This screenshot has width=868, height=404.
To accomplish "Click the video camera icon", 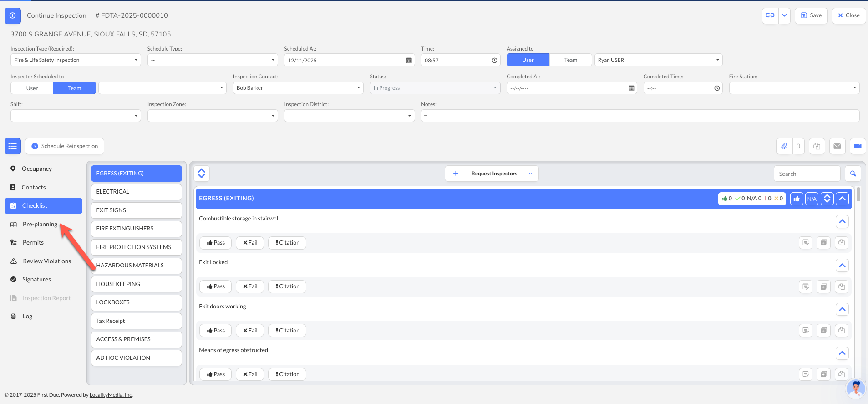I will (x=858, y=146).
